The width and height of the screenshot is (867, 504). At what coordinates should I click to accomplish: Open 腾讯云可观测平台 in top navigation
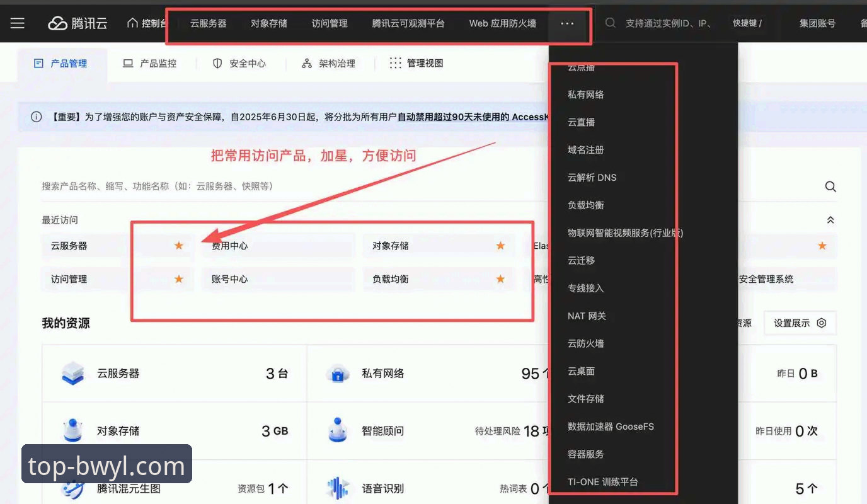pos(408,23)
